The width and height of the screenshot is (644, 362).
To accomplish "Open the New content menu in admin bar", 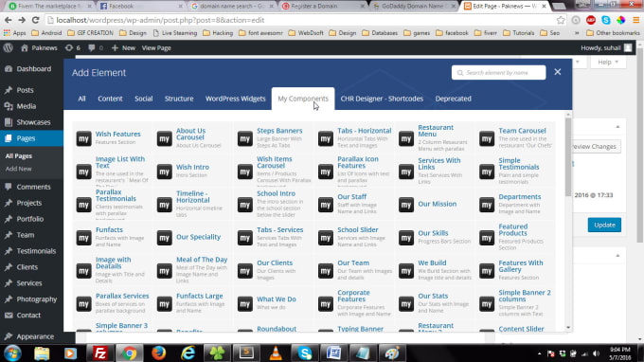I will (123, 47).
